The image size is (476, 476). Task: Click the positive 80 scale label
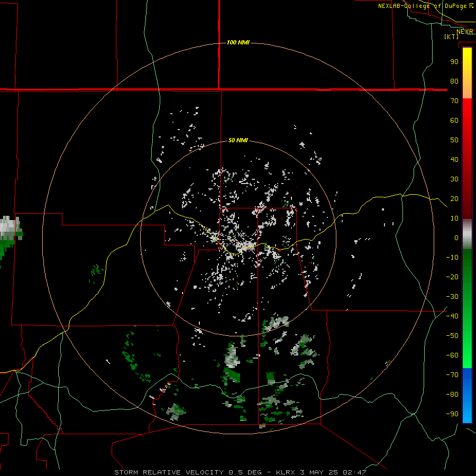coord(454,81)
